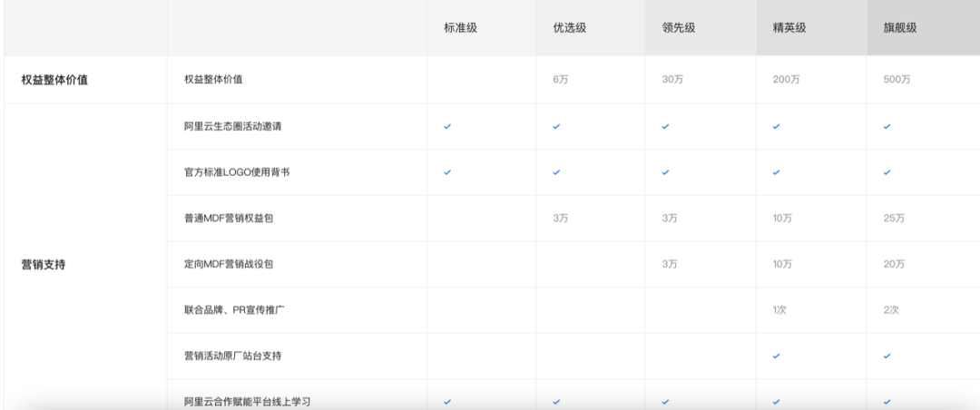Select the 精英级 column header

click(789, 27)
